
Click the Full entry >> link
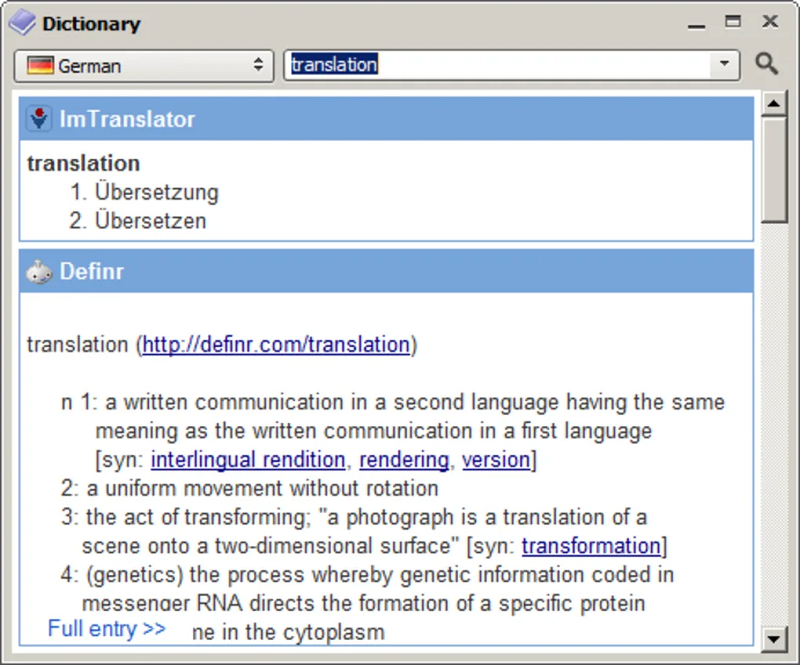(x=107, y=629)
